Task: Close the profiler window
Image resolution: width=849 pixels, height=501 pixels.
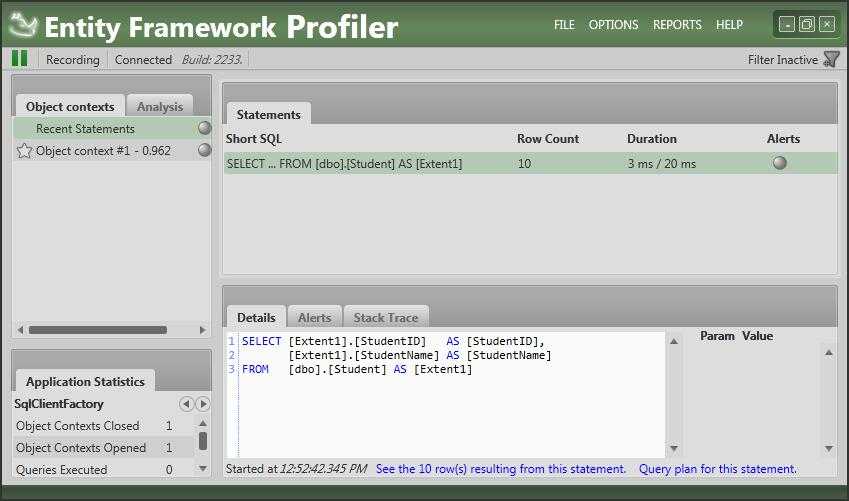Action: point(826,24)
